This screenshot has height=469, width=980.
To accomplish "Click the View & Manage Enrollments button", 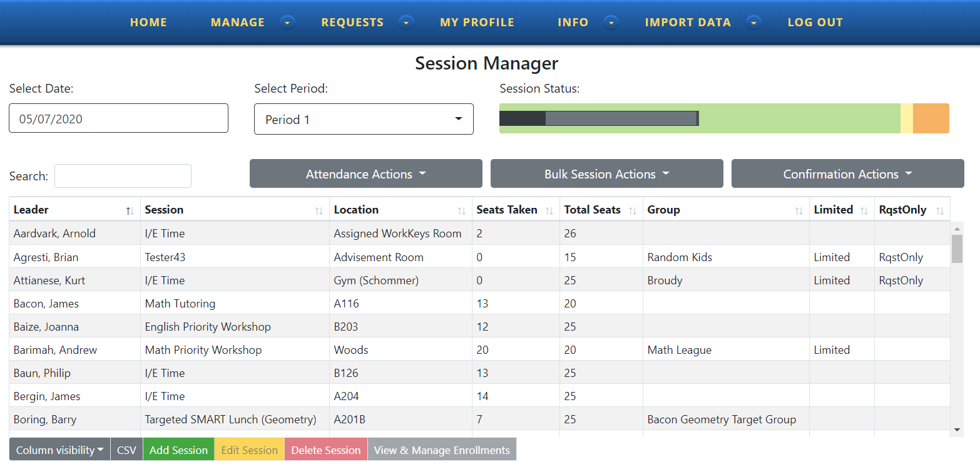I will (442, 450).
